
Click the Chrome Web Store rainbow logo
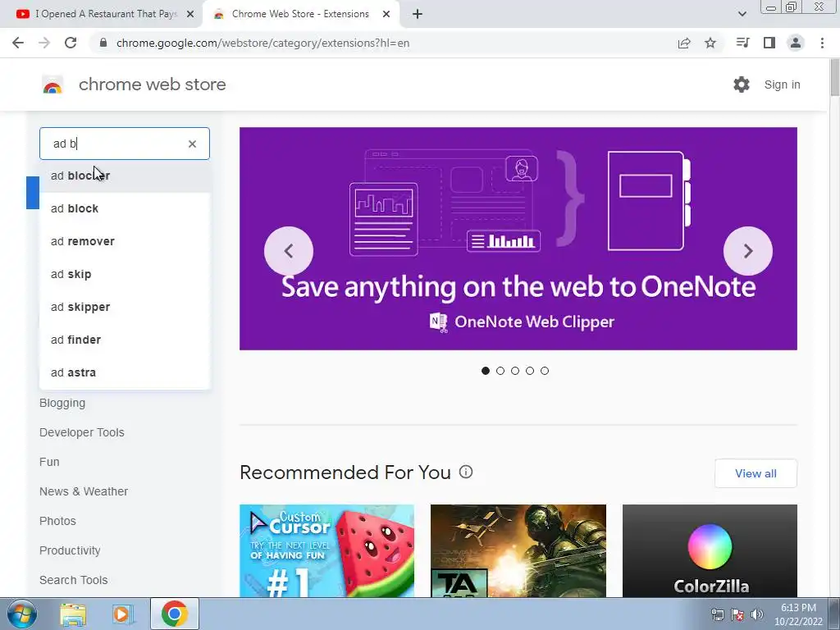[x=52, y=84]
